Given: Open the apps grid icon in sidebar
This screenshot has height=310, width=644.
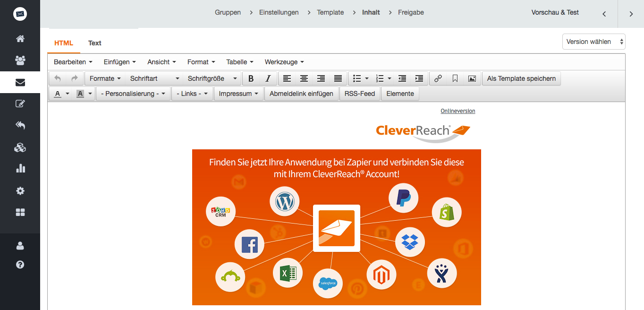Looking at the screenshot, I should pos(20,213).
